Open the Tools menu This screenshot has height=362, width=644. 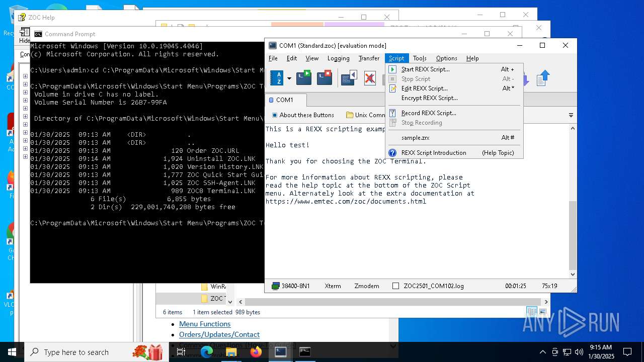coord(420,58)
